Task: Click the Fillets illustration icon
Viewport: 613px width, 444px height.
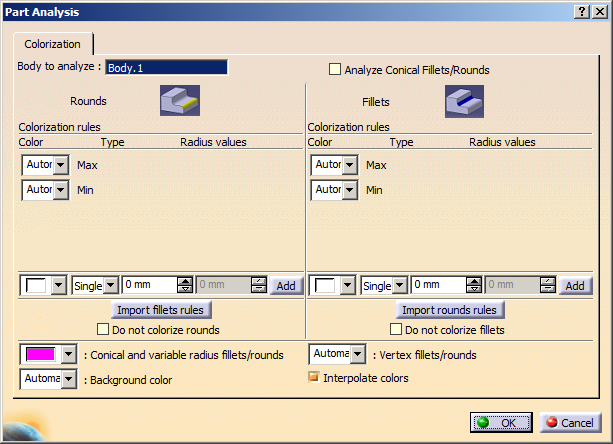Action: pyautogui.click(x=464, y=101)
